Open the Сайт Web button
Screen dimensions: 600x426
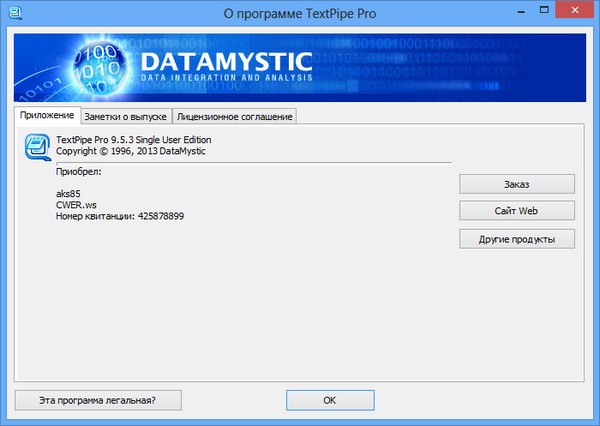coord(517,211)
